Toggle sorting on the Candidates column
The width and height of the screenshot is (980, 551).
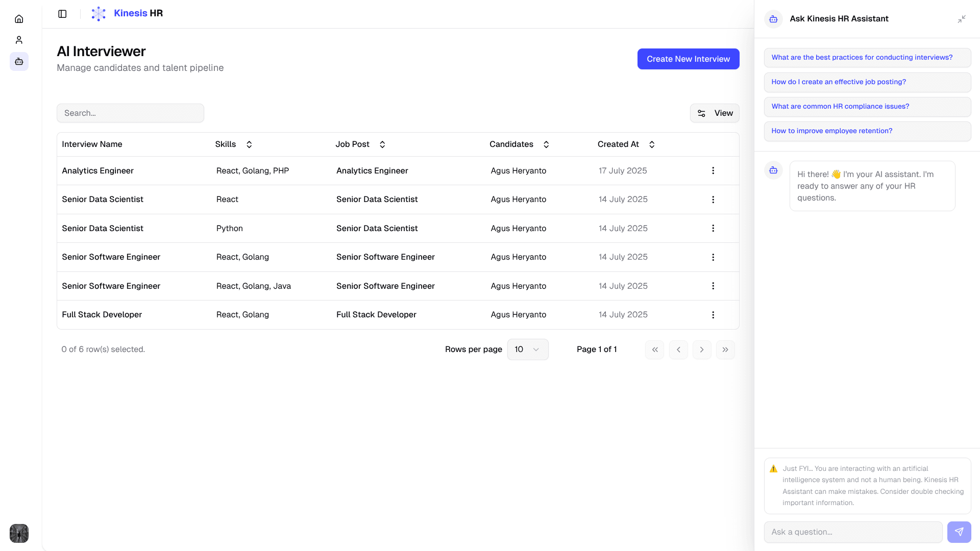pyautogui.click(x=546, y=144)
